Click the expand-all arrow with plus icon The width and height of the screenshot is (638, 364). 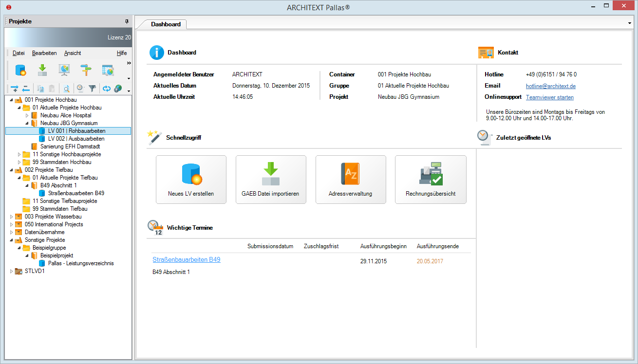[14, 89]
